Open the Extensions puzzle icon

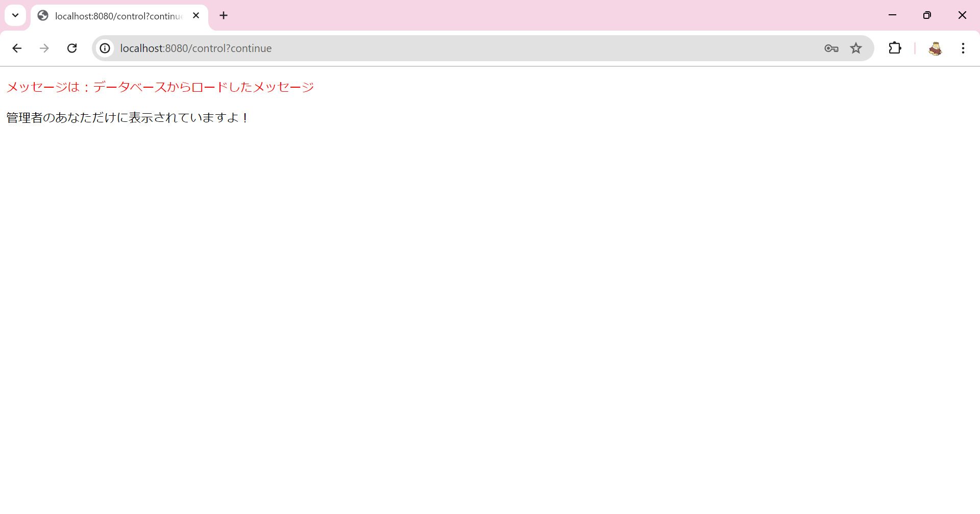895,48
